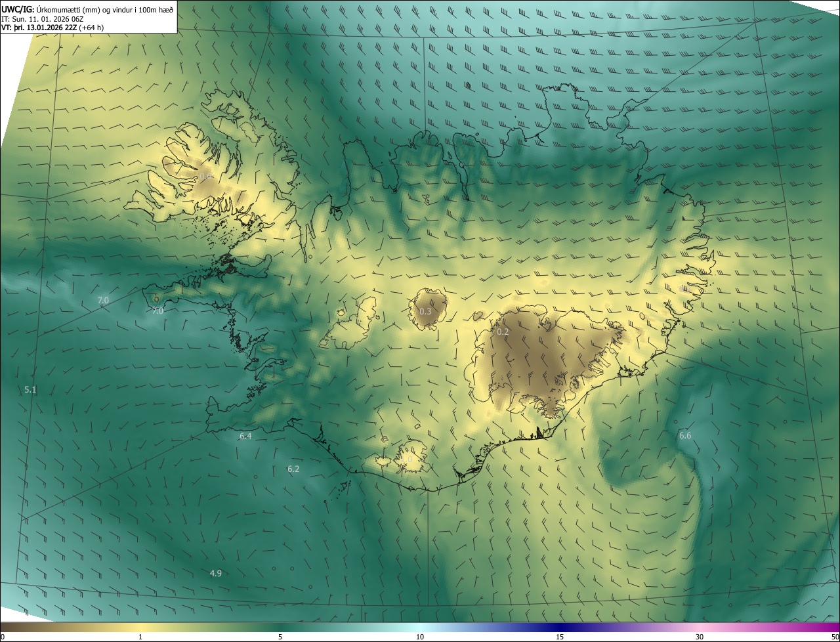Click the '1' tick label on colorbar
The width and height of the screenshot is (840, 642).
[140, 637]
